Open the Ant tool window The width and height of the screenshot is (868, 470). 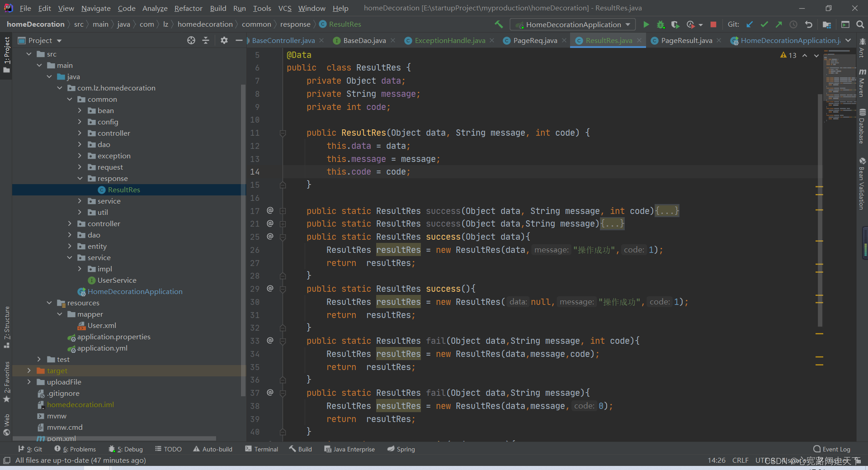click(x=862, y=48)
